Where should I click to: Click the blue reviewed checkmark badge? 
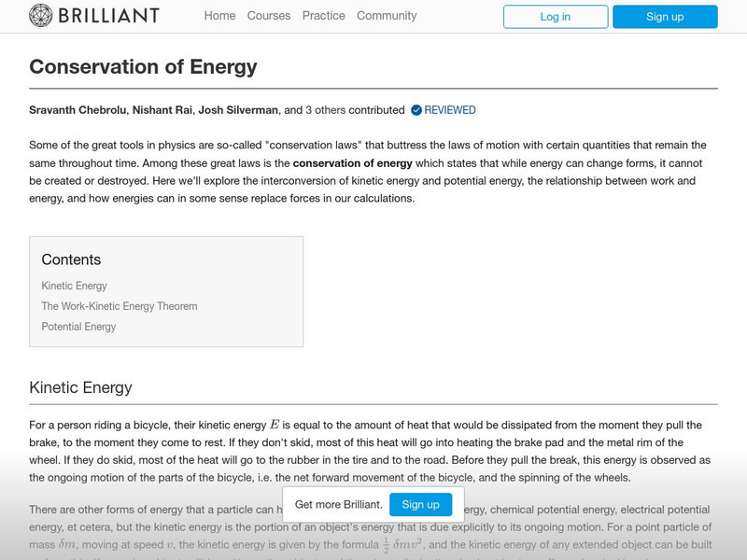click(x=416, y=110)
